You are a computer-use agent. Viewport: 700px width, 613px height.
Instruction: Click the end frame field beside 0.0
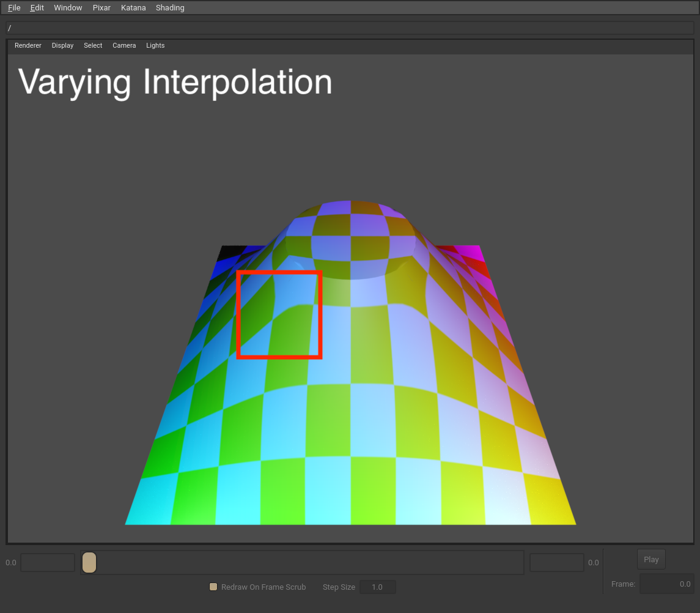tap(556, 562)
